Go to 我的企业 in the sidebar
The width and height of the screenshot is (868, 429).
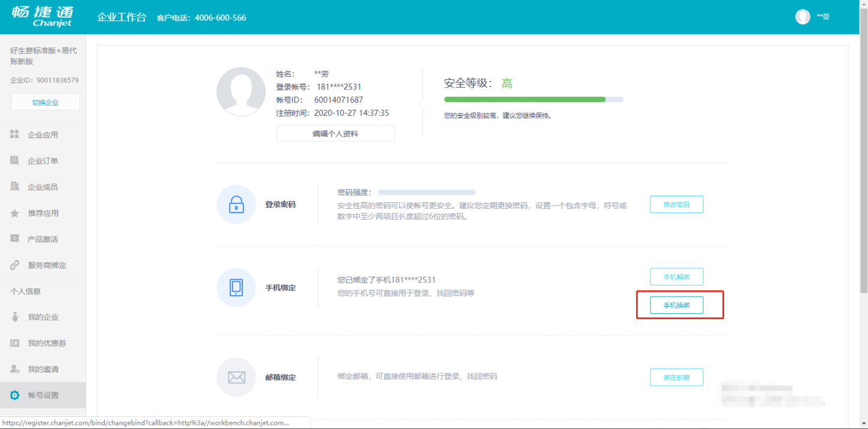click(43, 317)
